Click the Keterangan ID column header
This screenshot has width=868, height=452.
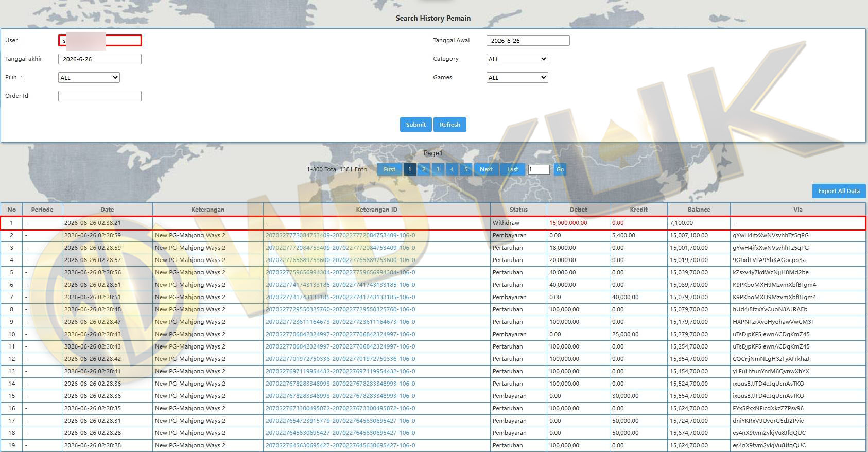click(x=376, y=210)
